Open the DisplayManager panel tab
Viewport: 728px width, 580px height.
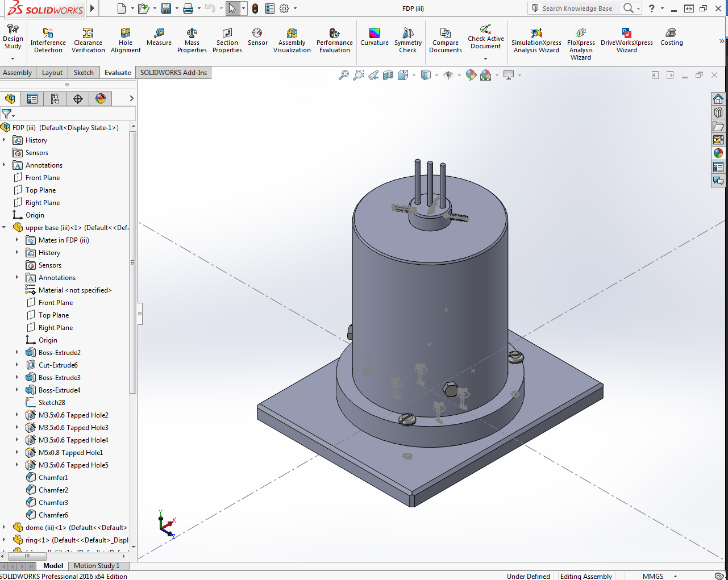pos(101,99)
